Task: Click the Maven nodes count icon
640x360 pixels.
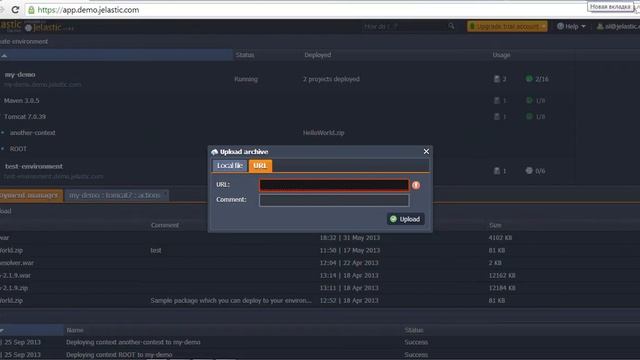Action: coord(497,100)
